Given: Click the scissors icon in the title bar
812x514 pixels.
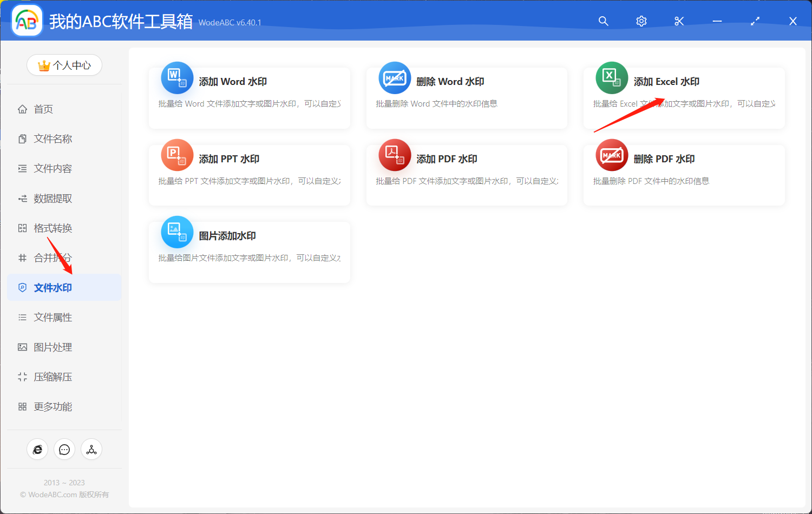Looking at the screenshot, I should (x=679, y=21).
